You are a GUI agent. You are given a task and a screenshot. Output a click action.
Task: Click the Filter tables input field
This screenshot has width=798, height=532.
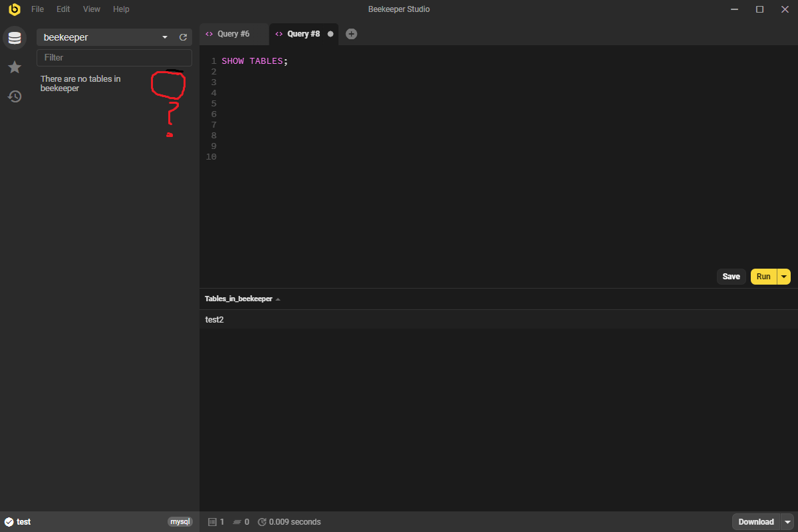[114, 58]
